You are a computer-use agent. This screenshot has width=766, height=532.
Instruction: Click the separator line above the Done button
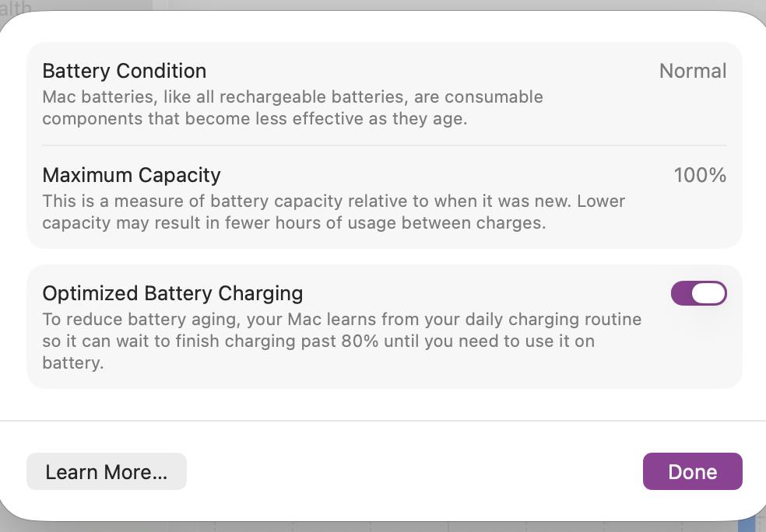[x=383, y=421]
